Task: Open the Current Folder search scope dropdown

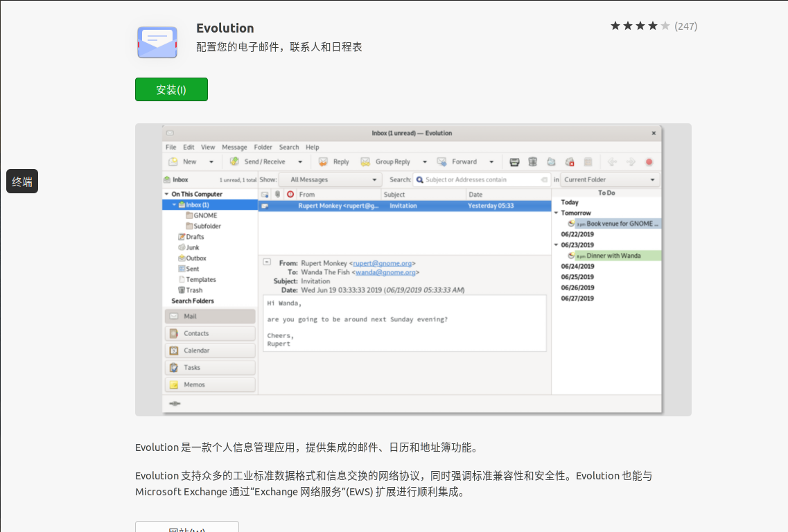Action: point(610,180)
